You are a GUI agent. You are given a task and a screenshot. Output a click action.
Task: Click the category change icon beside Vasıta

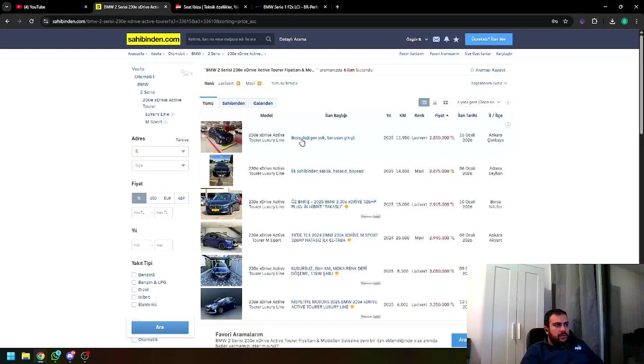click(x=186, y=73)
